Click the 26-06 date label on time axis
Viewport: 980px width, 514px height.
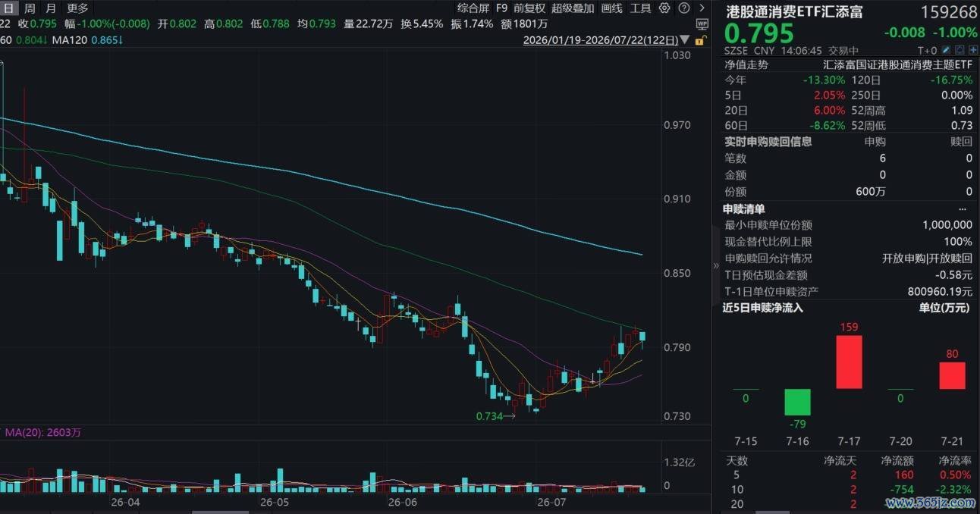(x=403, y=502)
